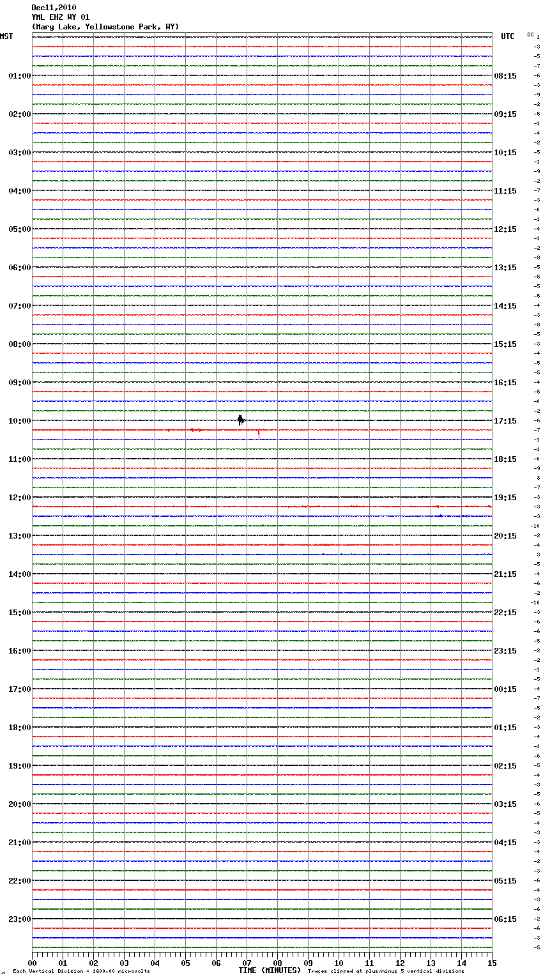Click the "15" minute tick label on x-axis
Viewport: 543px width, 980px height.
(x=492, y=963)
